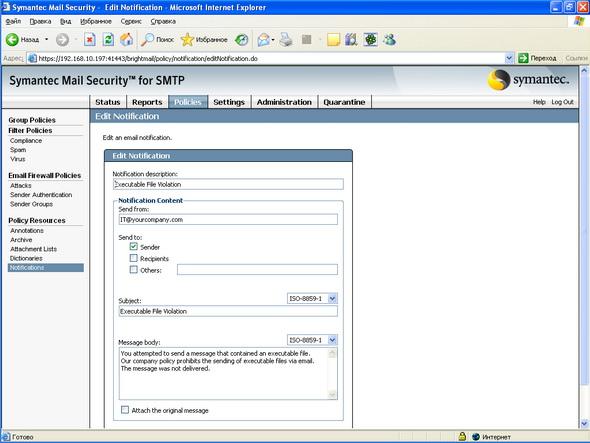Switch to the Status tab
Image resolution: width=590 pixels, height=443 pixels.
coord(108,102)
